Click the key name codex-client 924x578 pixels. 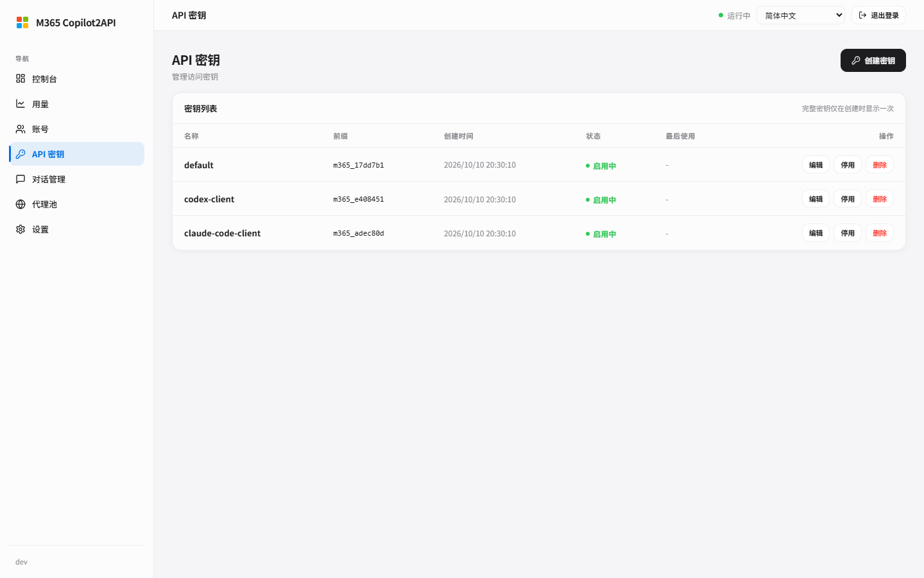coord(209,199)
